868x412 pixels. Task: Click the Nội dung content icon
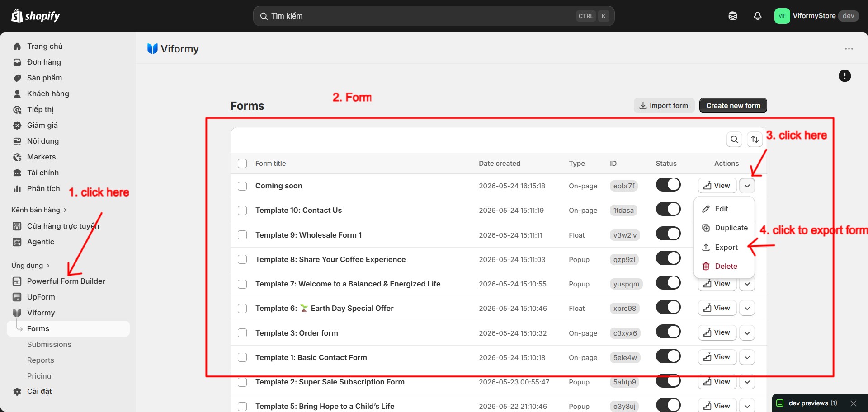pos(17,141)
